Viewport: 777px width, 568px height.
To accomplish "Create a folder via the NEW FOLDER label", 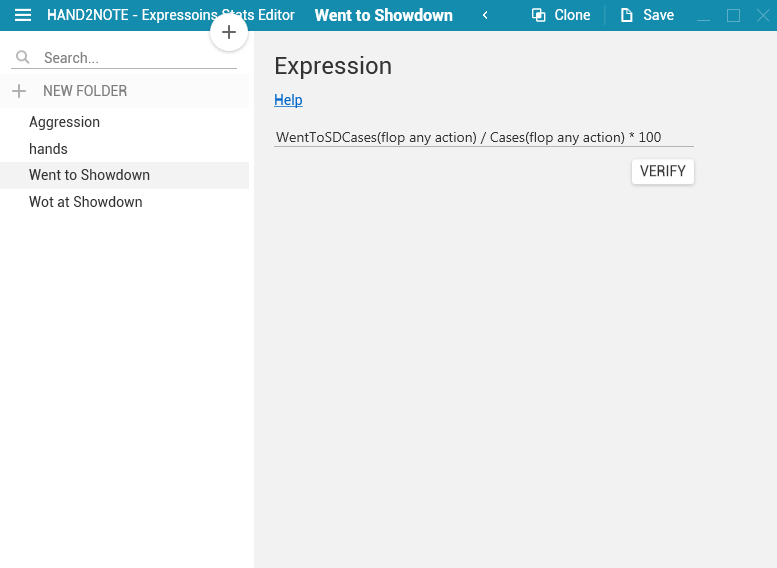I will click(x=85, y=91).
